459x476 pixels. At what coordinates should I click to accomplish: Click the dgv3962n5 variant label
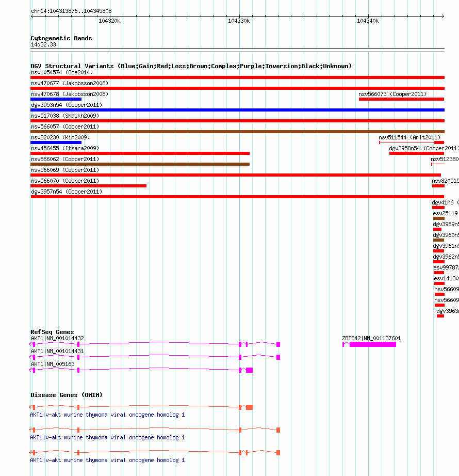(446, 257)
